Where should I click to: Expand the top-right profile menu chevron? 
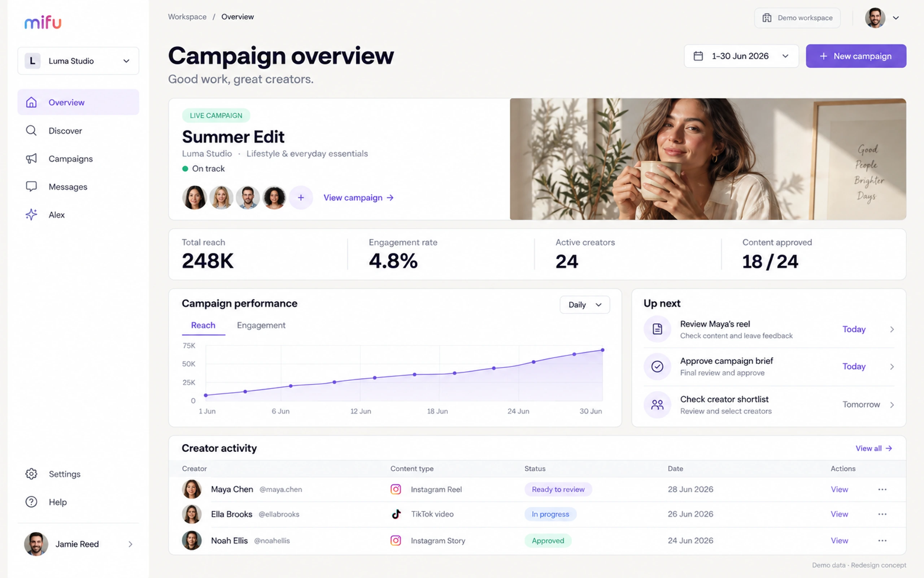896,18
